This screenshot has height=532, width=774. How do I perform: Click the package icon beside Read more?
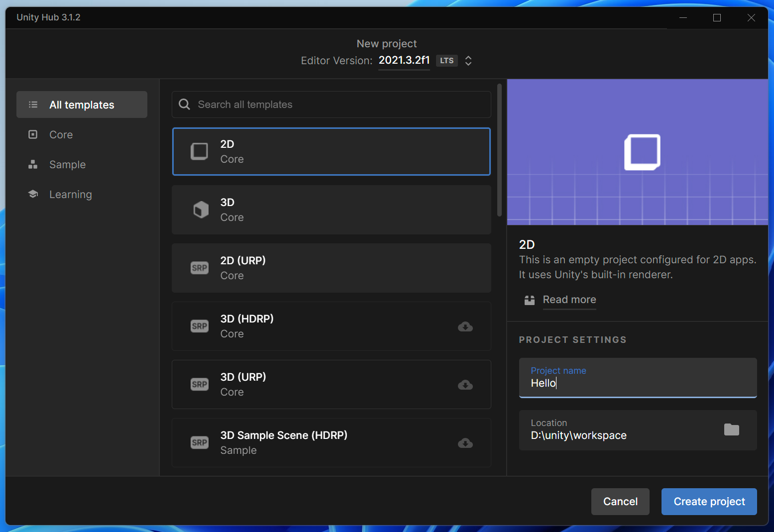click(530, 300)
